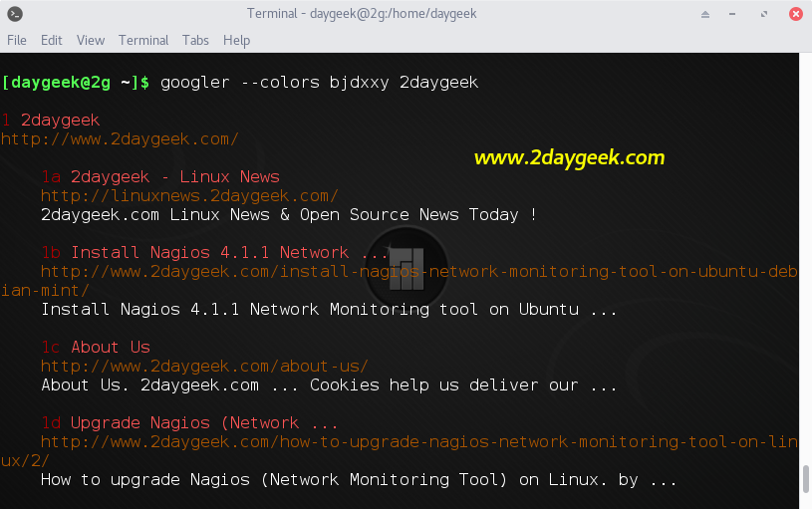Open the View menu
812x509 pixels.
[x=90, y=41]
